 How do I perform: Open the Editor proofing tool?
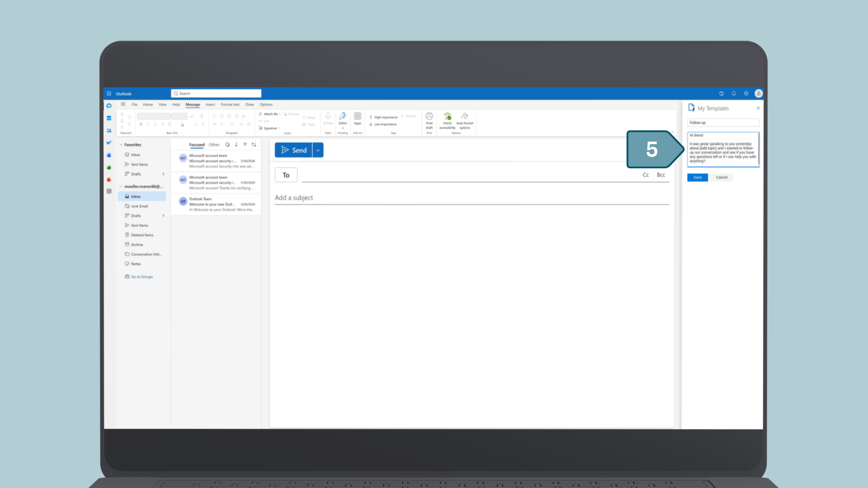[x=343, y=120]
